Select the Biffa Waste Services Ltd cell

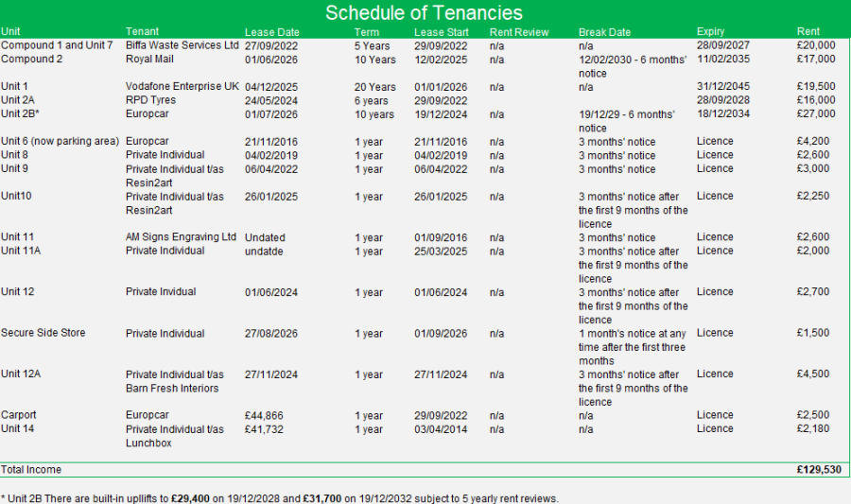tap(182, 45)
